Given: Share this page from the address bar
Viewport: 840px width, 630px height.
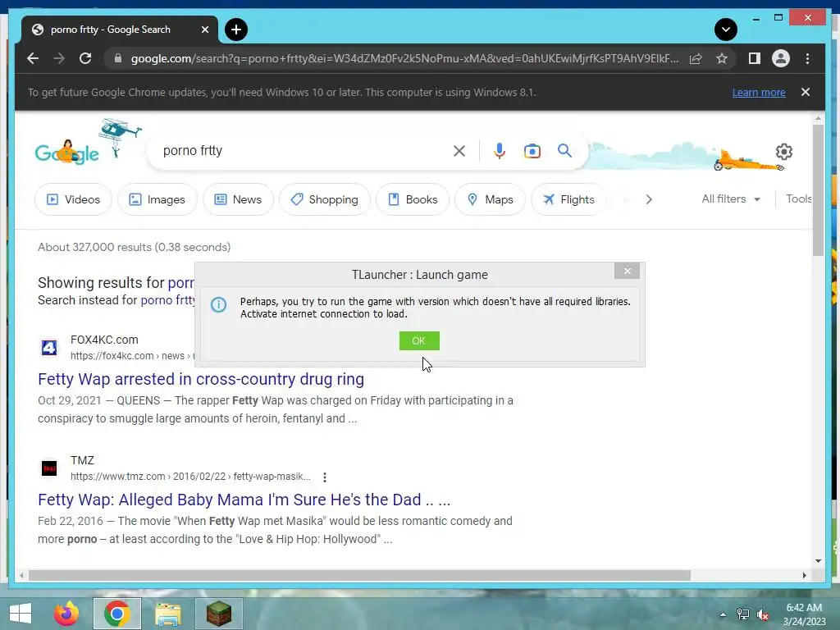Looking at the screenshot, I should (x=696, y=58).
